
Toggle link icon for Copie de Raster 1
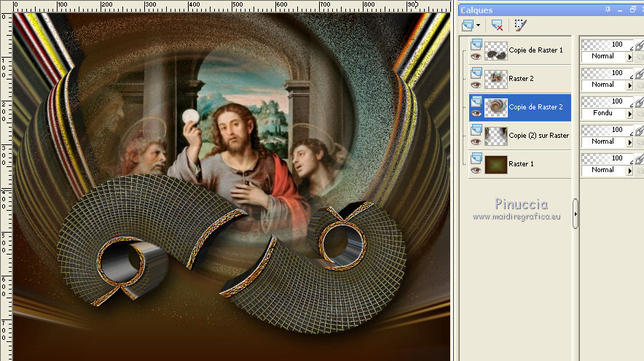coord(639,45)
